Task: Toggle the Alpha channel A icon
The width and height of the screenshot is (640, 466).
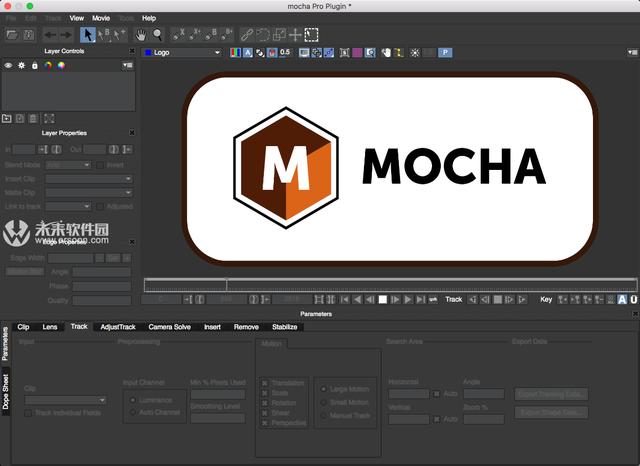Action: [x=248, y=53]
